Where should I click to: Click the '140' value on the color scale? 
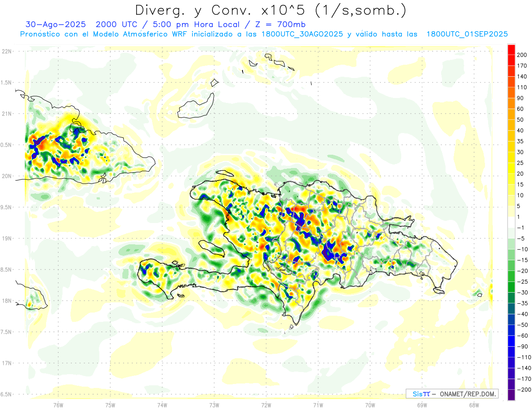522,77
